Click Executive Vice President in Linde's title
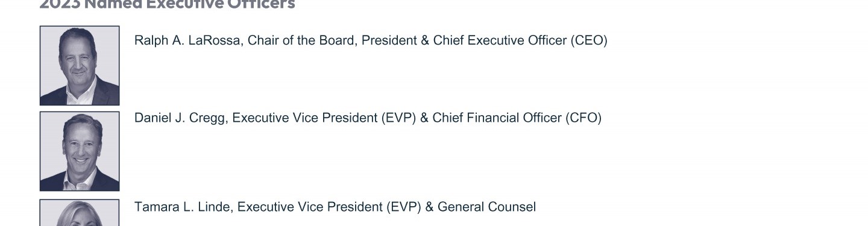The height and width of the screenshot is (226, 868). 310,207
